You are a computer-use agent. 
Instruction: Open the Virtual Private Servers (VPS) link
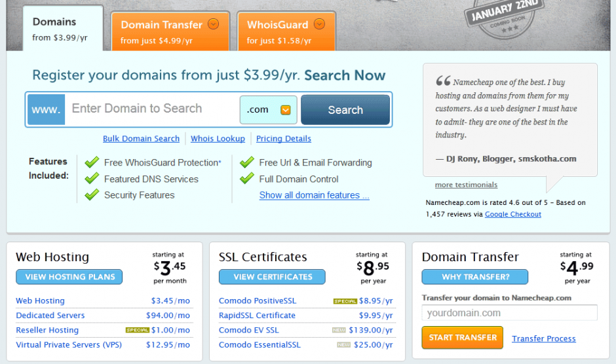[69, 345]
